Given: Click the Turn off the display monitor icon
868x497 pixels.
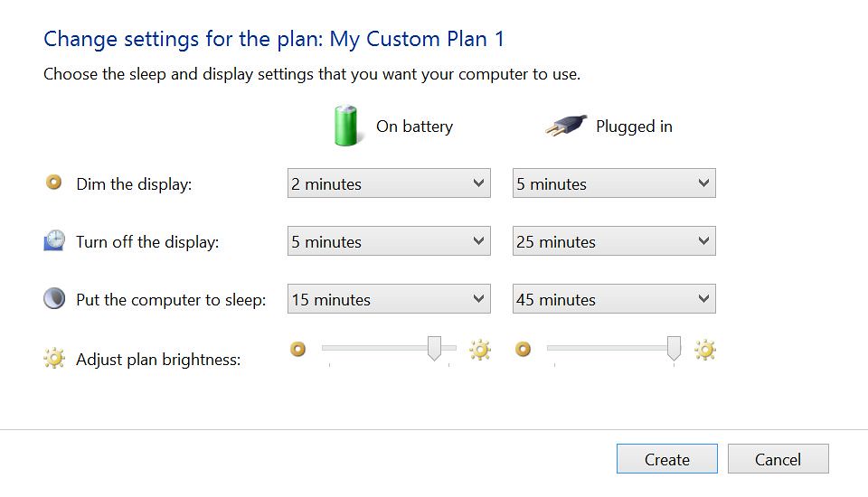Looking at the screenshot, I should click(x=54, y=240).
